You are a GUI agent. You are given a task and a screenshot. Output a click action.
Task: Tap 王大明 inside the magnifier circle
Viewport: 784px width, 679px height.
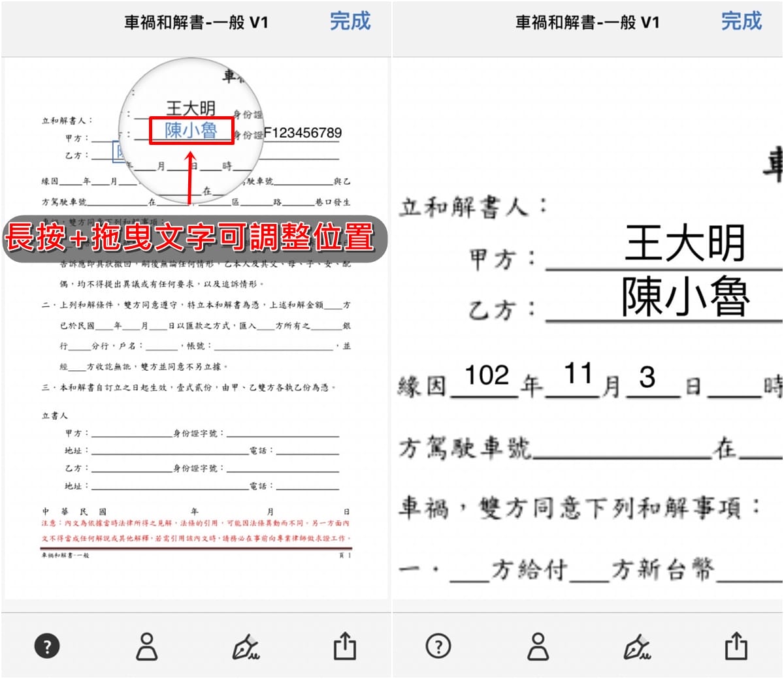(190, 108)
